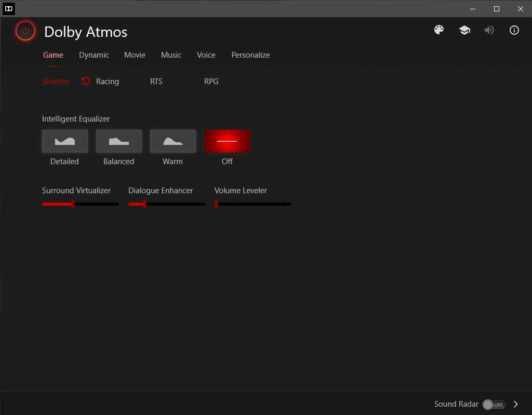Select the RPG game profile
532x415 pixels.
pyautogui.click(x=211, y=82)
